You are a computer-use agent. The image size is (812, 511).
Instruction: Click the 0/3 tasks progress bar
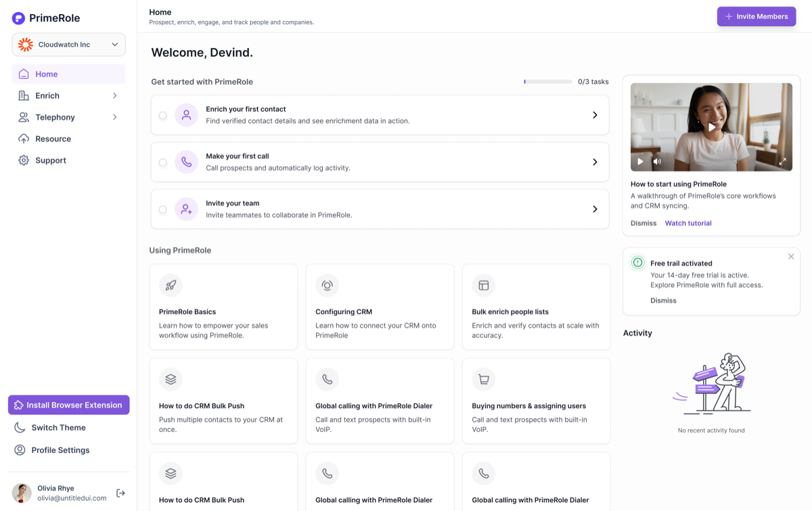point(548,81)
